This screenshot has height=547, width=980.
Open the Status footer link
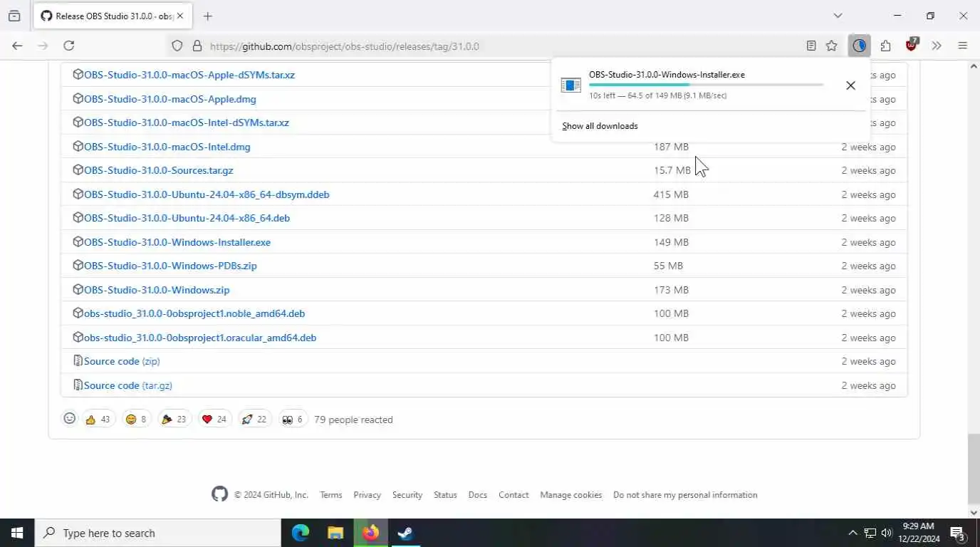(x=445, y=495)
